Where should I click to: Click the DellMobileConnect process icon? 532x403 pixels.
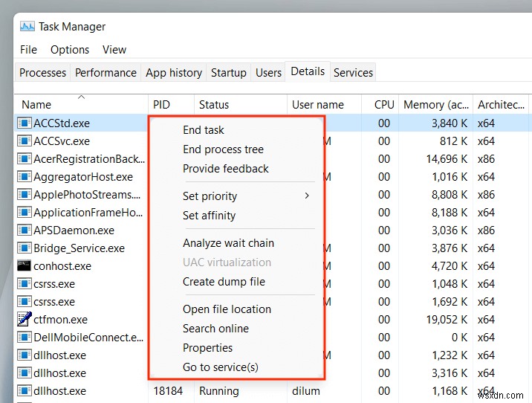tap(24, 338)
